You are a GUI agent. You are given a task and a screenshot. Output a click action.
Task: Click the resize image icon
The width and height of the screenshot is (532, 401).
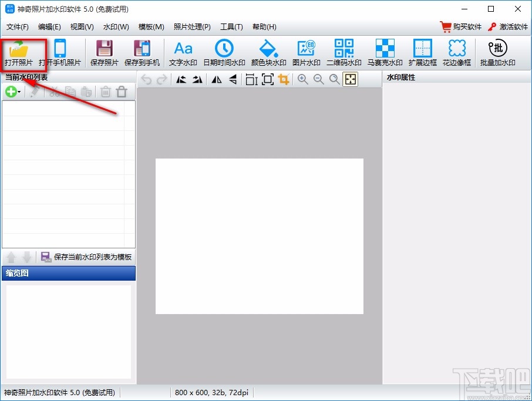[x=251, y=79]
